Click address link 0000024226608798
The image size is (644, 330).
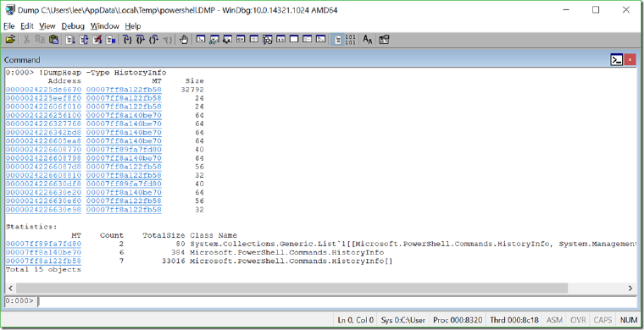click(x=43, y=158)
